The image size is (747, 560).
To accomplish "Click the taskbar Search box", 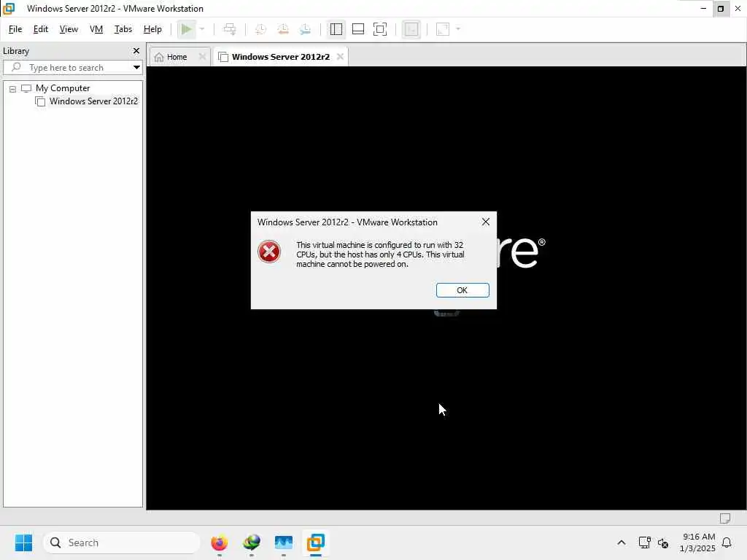I will click(x=122, y=542).
